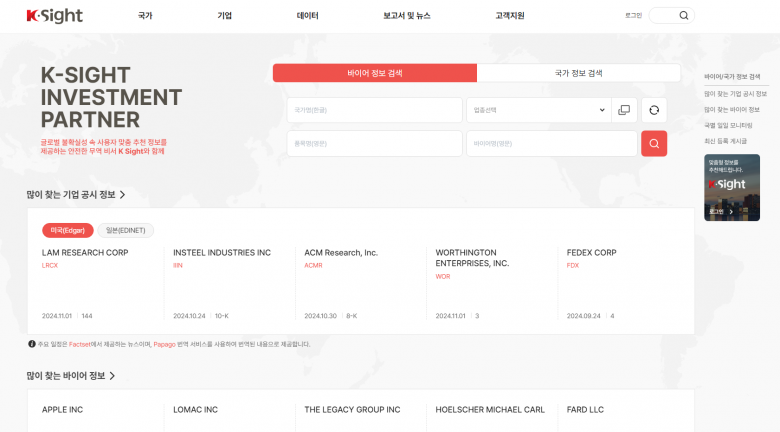Select the 미국(Edgar) filter pill
Viewport: 780px width, 432px height.
(68, 230)
